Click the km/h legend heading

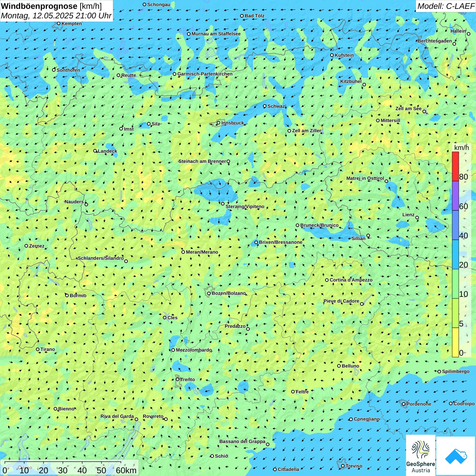click(x=461, y=148)
